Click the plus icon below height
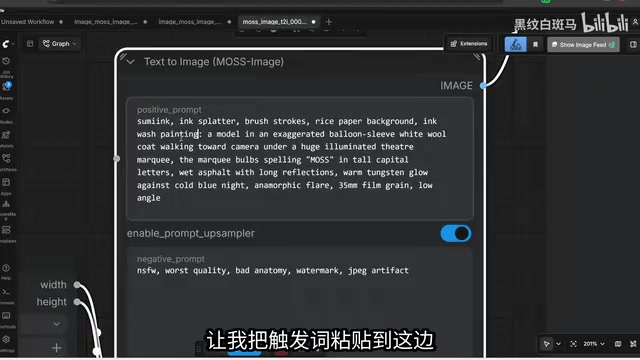This screenshot has width=640, height=360. click(x=57, y=348)
